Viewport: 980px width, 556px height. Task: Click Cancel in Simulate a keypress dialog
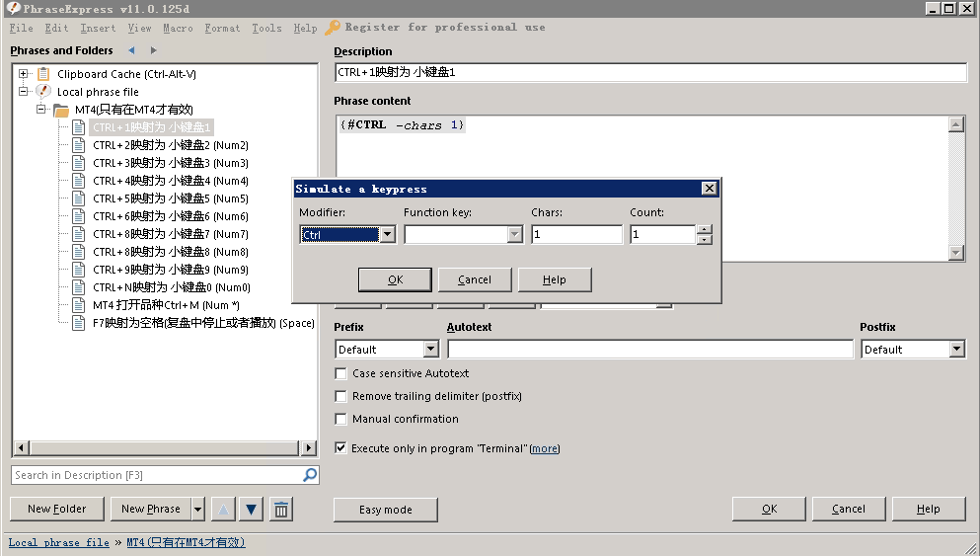pos(475,279)
